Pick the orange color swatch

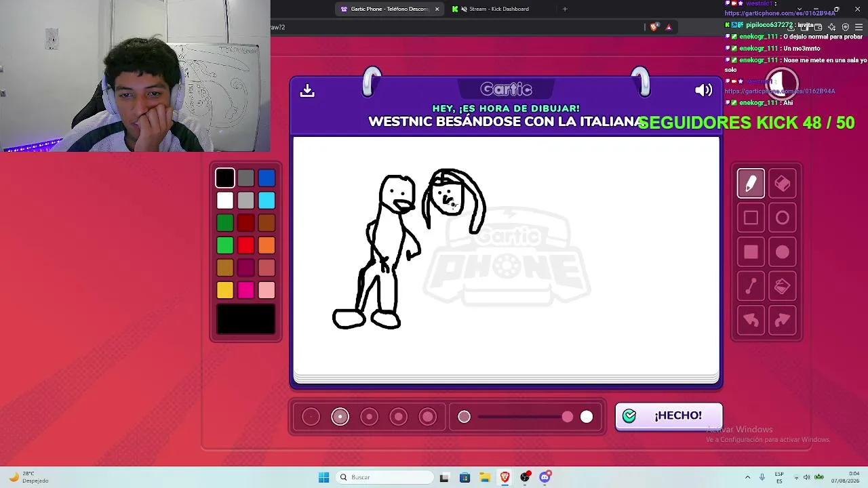coord(267,245)
